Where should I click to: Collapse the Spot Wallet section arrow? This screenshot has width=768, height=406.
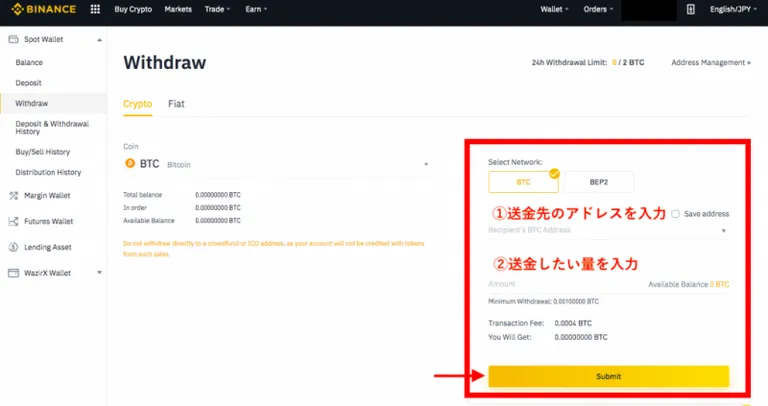click(x=99, y=40)
